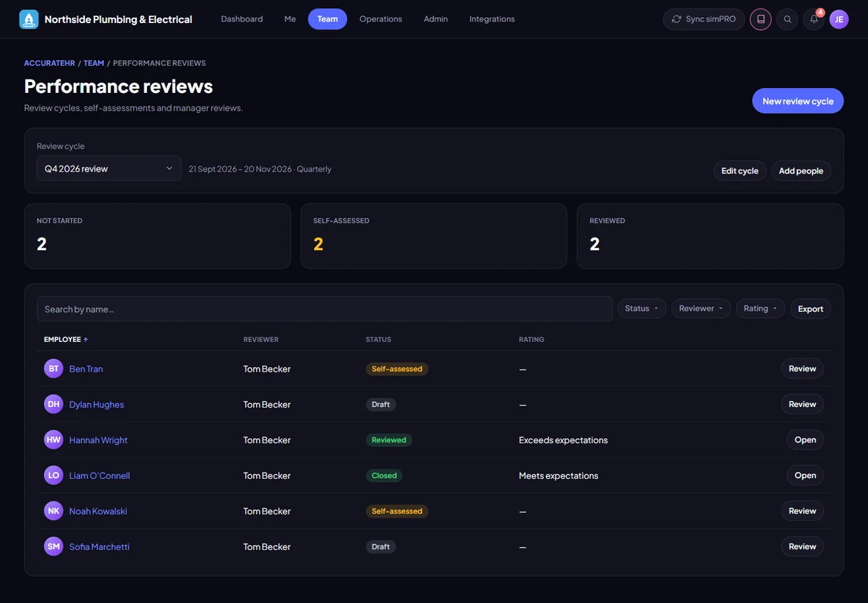Image resolution: width=868 pixels, height=603 pixels.
Task: Click Review button for Ben Tran
Action: [802, 369]
